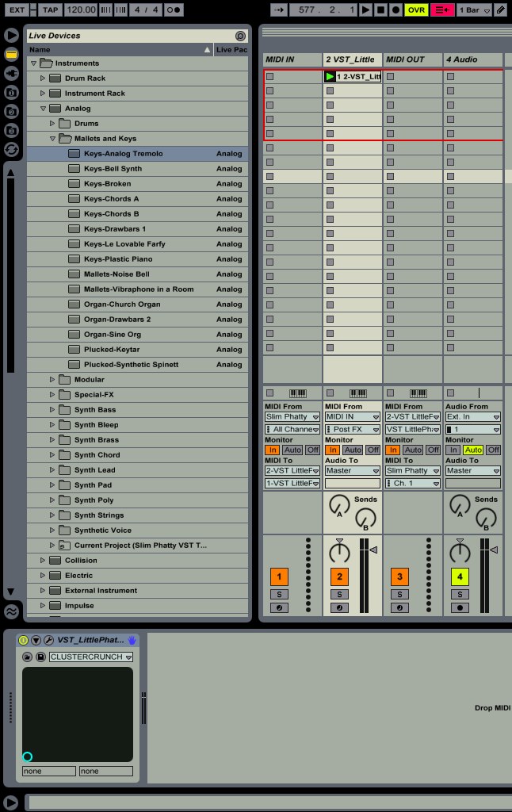Viewport: 512px width, 812px height.
Task: Click the save preset floppy icon
Action: point(40,657)
